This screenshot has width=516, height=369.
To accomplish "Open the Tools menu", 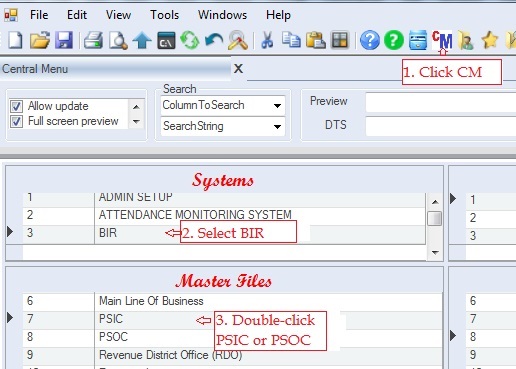I will tap(164, 15).
